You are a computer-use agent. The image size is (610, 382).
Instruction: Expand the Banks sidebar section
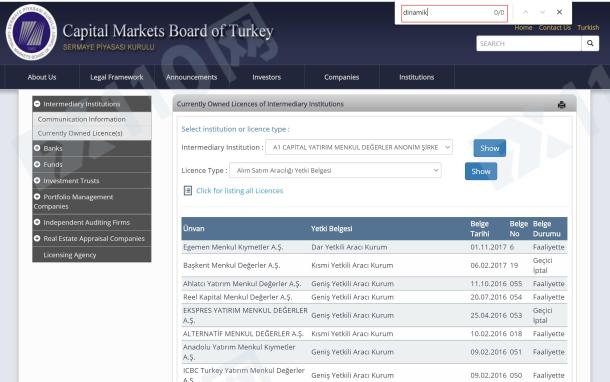click(x=37, y=148)
